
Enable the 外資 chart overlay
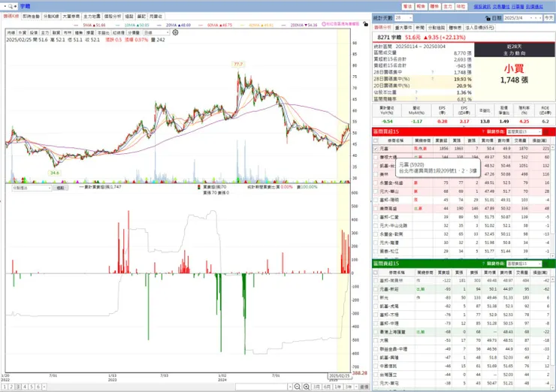point(23,32)
